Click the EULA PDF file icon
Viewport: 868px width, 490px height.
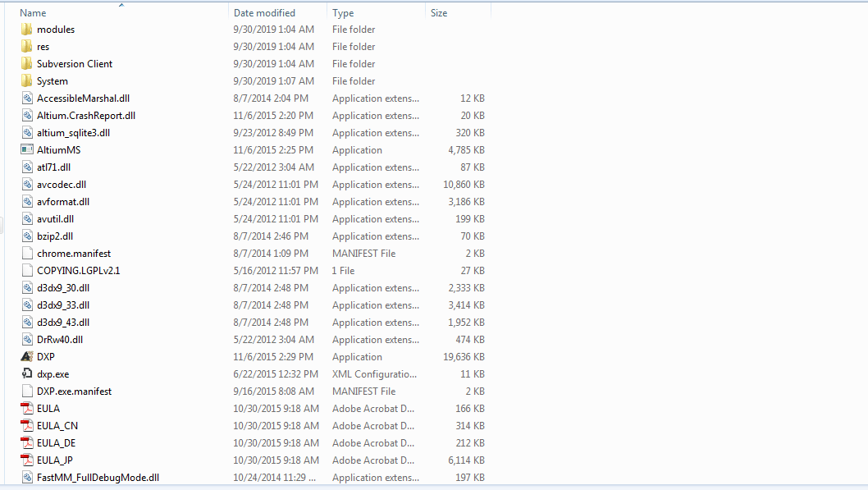[x=26, y=409]
